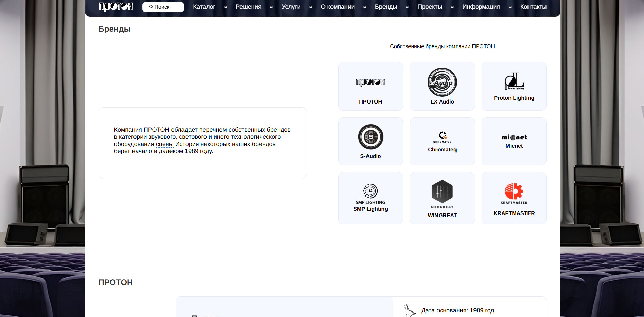Open the Micnet brand logo

pyautogui.click(x=514, y=137)
